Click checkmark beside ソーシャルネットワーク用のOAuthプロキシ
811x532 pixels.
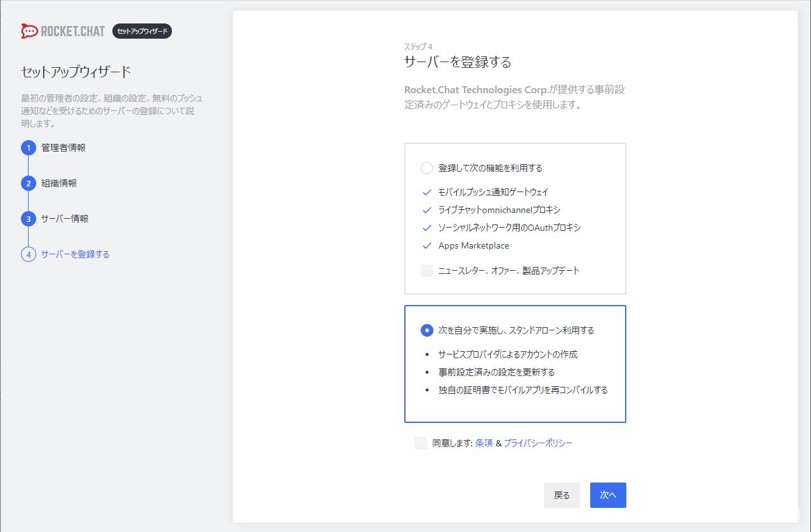(x=426, y=228)
